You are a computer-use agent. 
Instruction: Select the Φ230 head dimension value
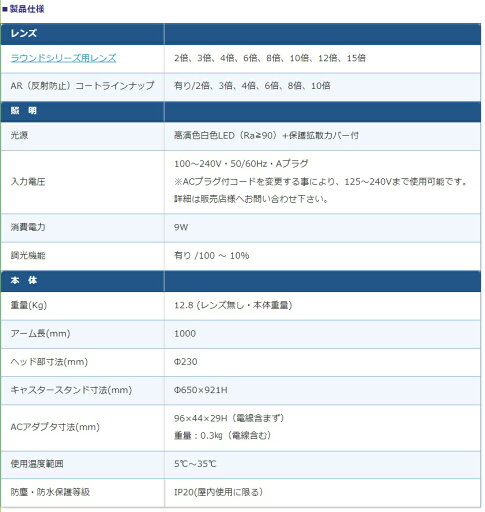(185, 362)
